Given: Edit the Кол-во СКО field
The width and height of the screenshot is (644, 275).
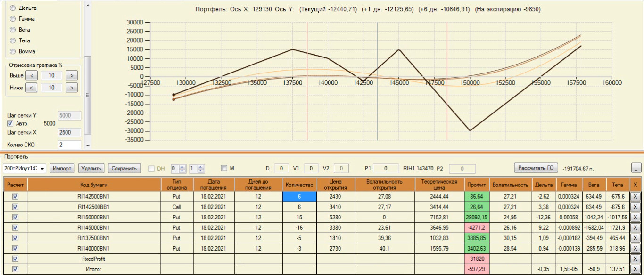Looking at the screenshot, I should pyautogui.click(x=69, y=145).
